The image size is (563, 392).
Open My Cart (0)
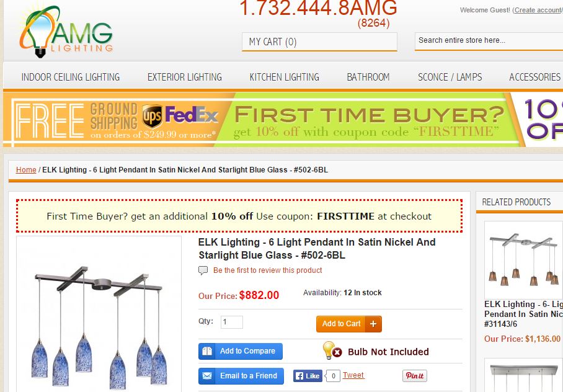(319, 42)
